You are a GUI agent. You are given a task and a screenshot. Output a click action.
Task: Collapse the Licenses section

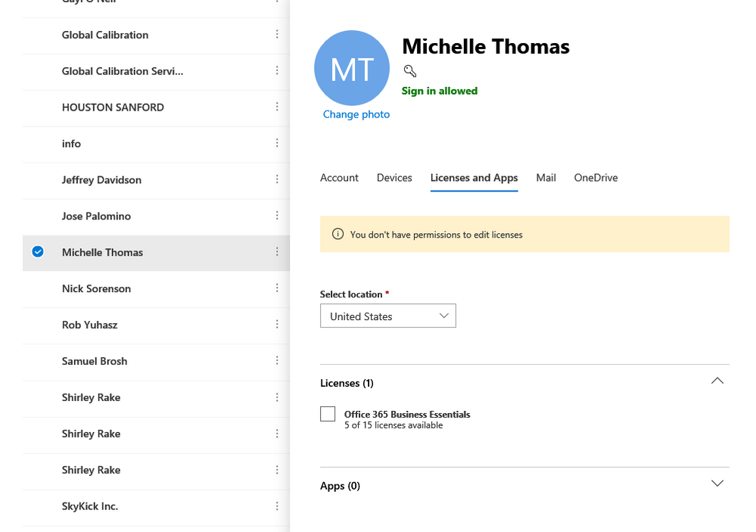click(717, 381)
